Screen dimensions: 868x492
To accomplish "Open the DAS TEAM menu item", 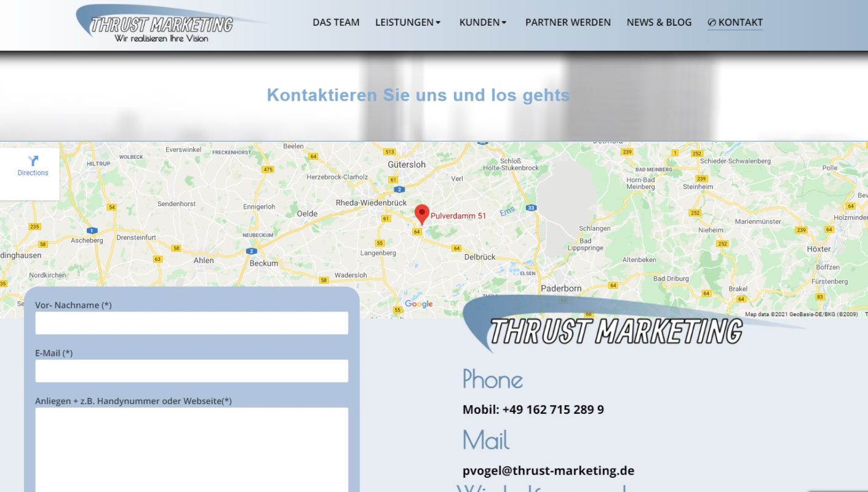I will tap(336, 22).
